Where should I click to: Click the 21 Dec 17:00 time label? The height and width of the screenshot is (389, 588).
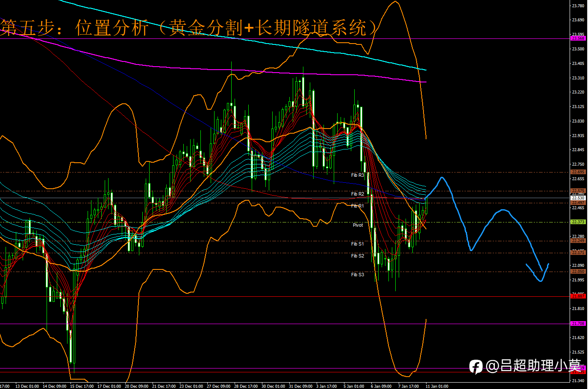[164, 386]
